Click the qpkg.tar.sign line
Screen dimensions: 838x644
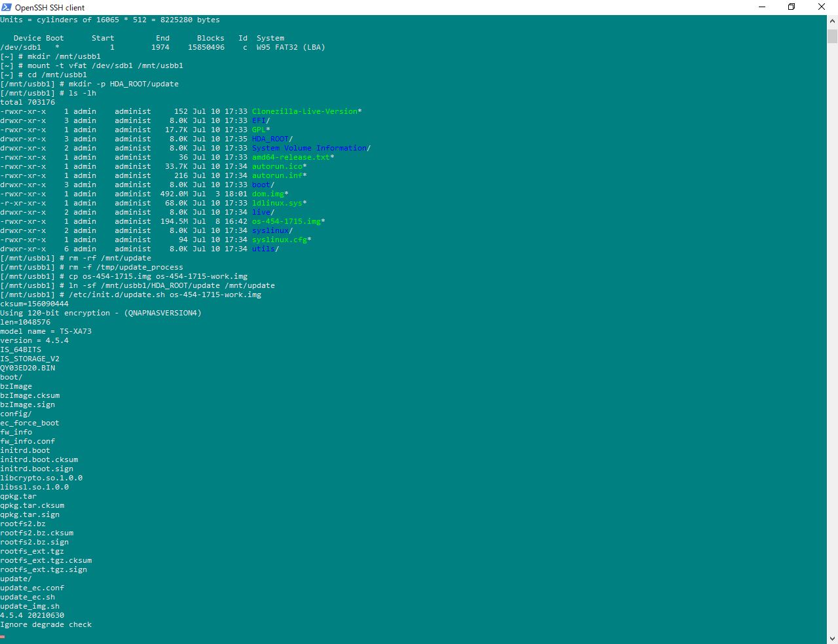(29, 514)
